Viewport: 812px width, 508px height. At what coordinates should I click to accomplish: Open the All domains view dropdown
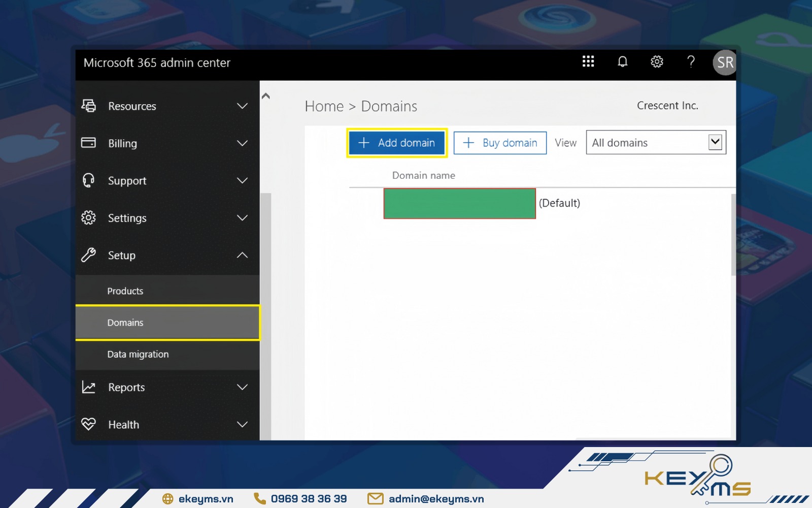point(656,142)
